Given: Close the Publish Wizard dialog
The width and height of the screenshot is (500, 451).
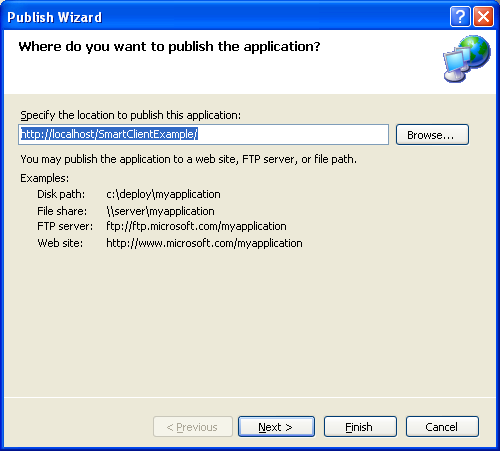Looking at the screenshot, I should click(483, 16).
